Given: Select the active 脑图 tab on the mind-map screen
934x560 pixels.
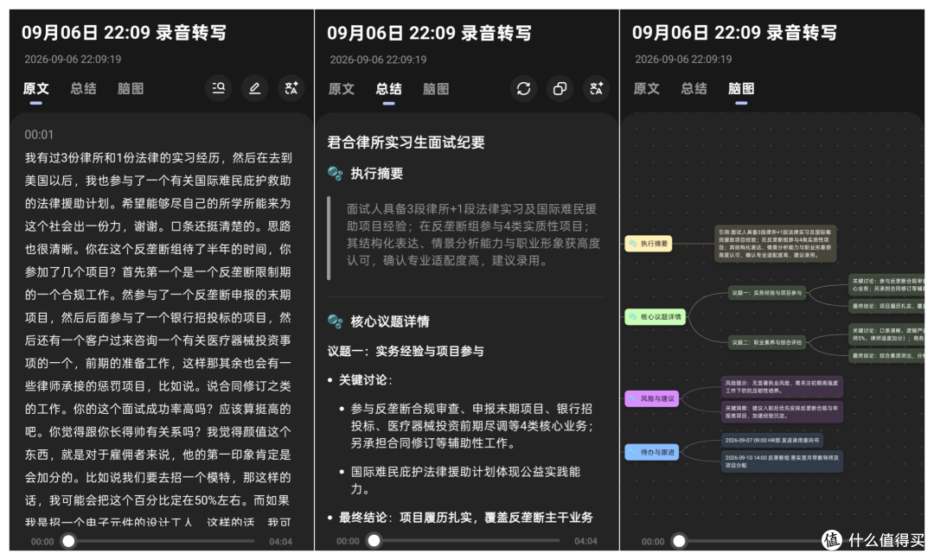Looking at the screenshot, I should tap(741, 89).
